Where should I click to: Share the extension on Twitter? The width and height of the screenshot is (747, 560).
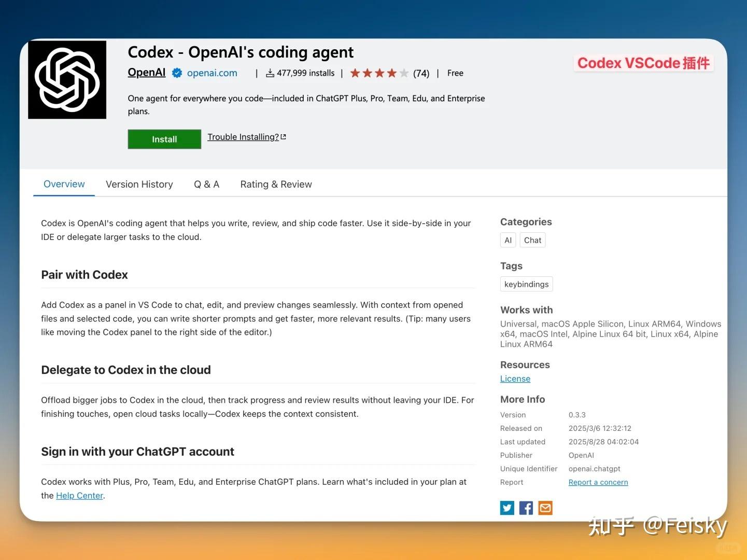click(507, 508)
